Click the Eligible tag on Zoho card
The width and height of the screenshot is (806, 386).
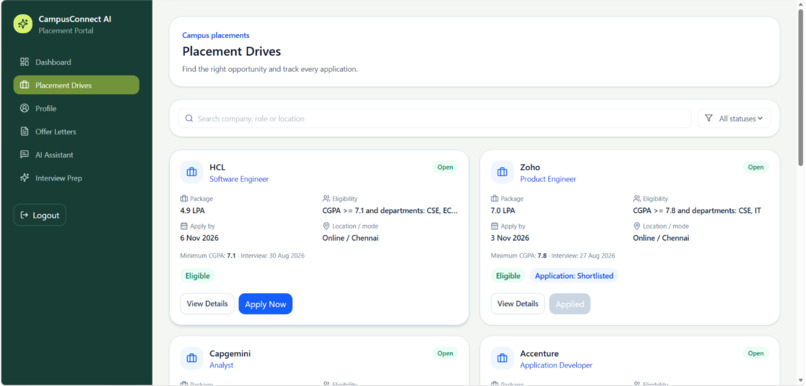pos(508,276)
